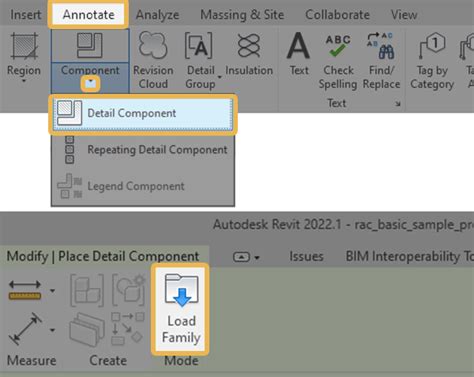Expand the Measure tool dropdown arrow
Screen dimensions: 474x377
point(52,291)
